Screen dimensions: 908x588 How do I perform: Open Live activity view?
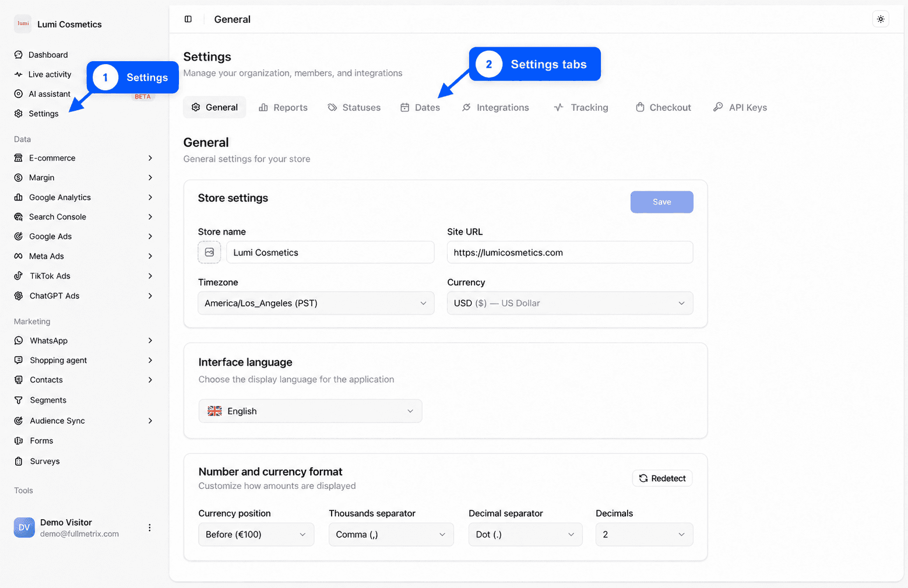pyautogui.click(x=50, y=75)
